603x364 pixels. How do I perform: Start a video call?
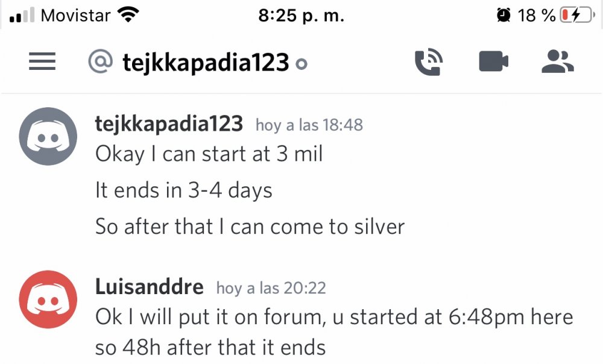(x=493, y=61)
